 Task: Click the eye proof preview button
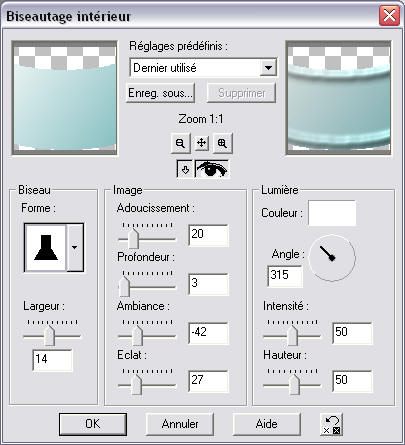pos(212,169)
